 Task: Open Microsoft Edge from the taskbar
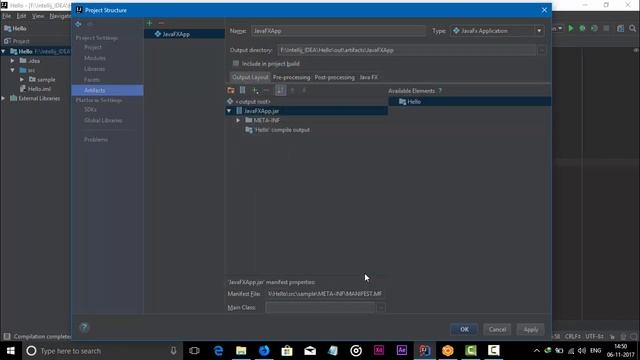[218, 351]
